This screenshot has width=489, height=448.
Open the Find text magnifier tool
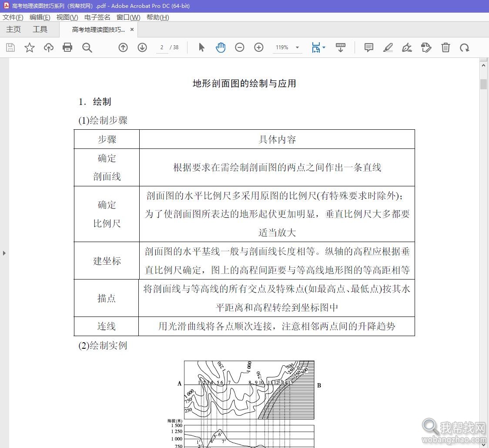point(87,47)
